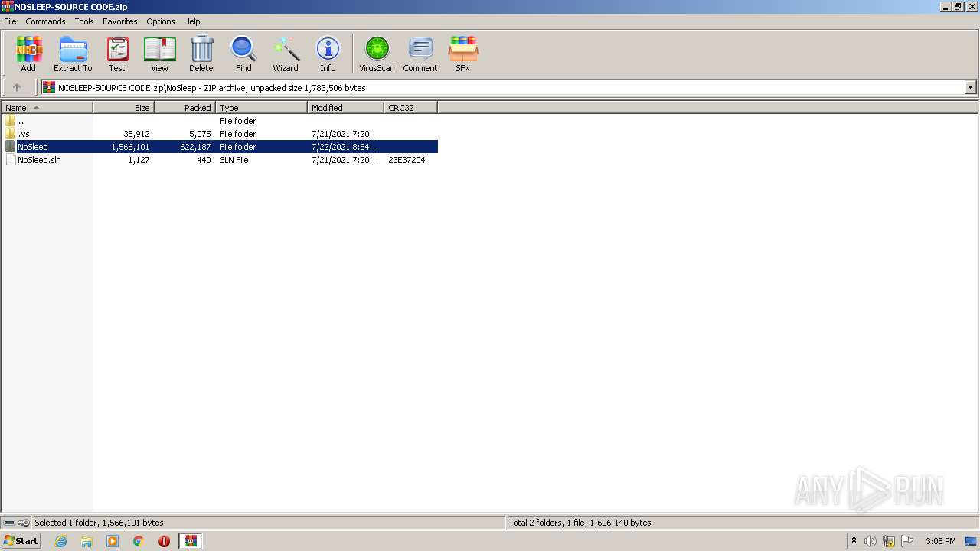Screen dimensions: 980x551
Task: Run the Test archive tool
Action: (x=117, y=54)
